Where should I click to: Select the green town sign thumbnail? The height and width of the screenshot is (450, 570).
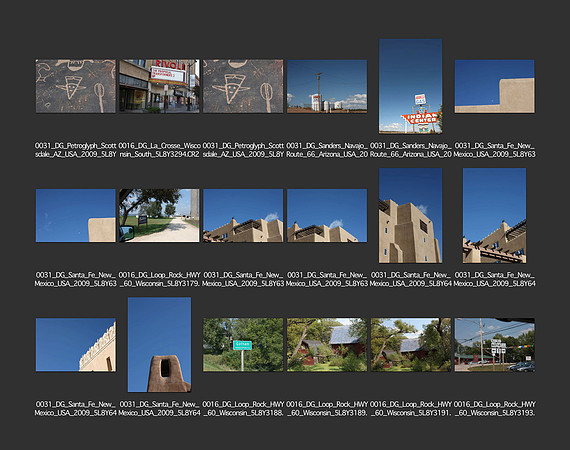point(243,345)
